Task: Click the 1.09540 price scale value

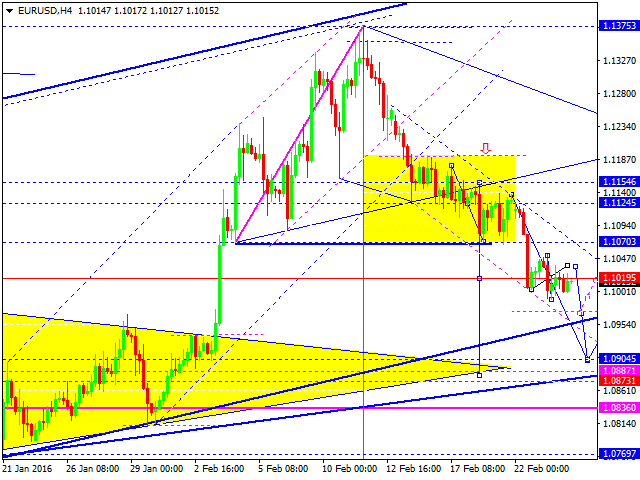Action: tap(620, 325)
